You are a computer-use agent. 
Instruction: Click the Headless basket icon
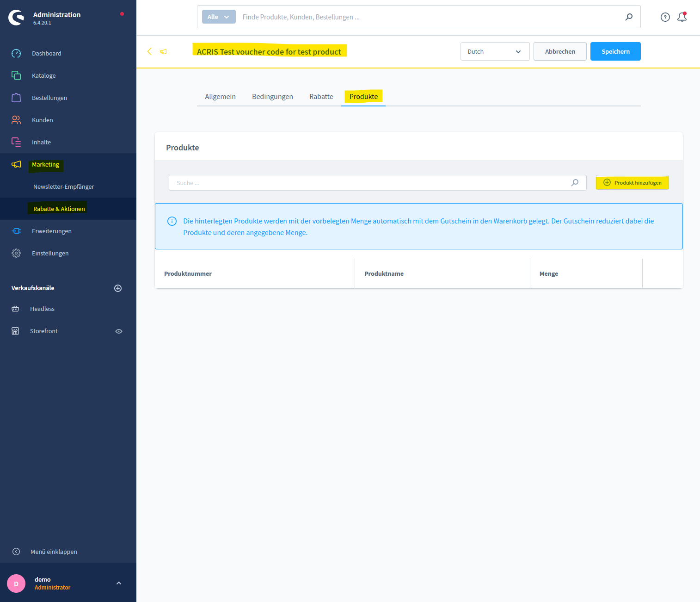pyautogui.click(x=15, y=309)
